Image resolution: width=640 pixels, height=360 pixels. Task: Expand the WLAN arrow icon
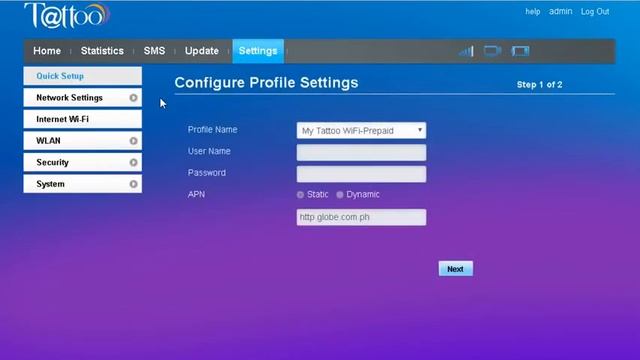tap(133, 141)
